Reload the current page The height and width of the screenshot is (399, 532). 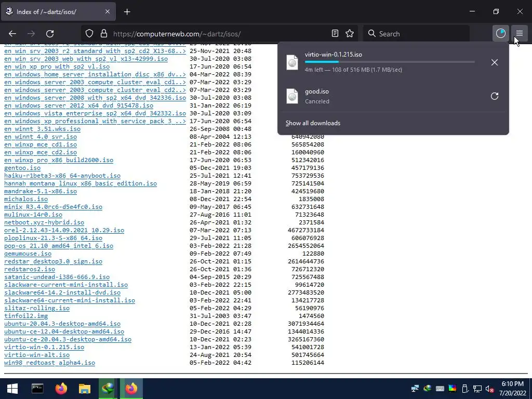click(x=50, y=34)
